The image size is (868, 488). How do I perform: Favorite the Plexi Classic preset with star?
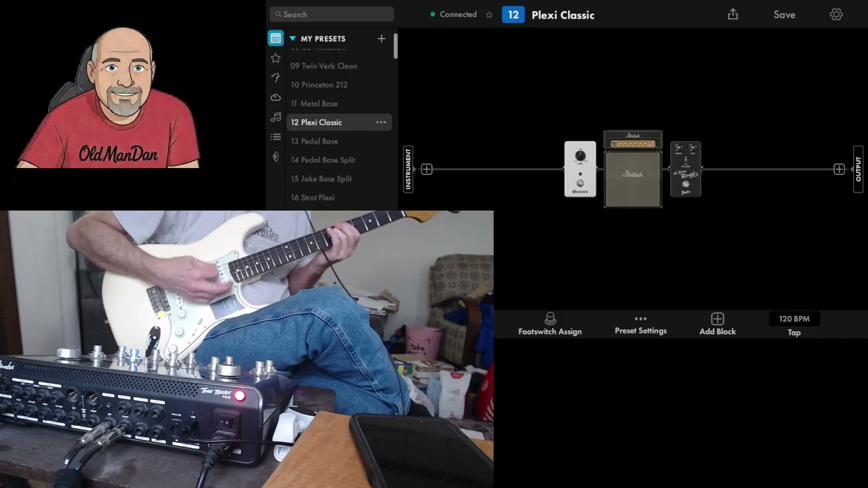489,14
